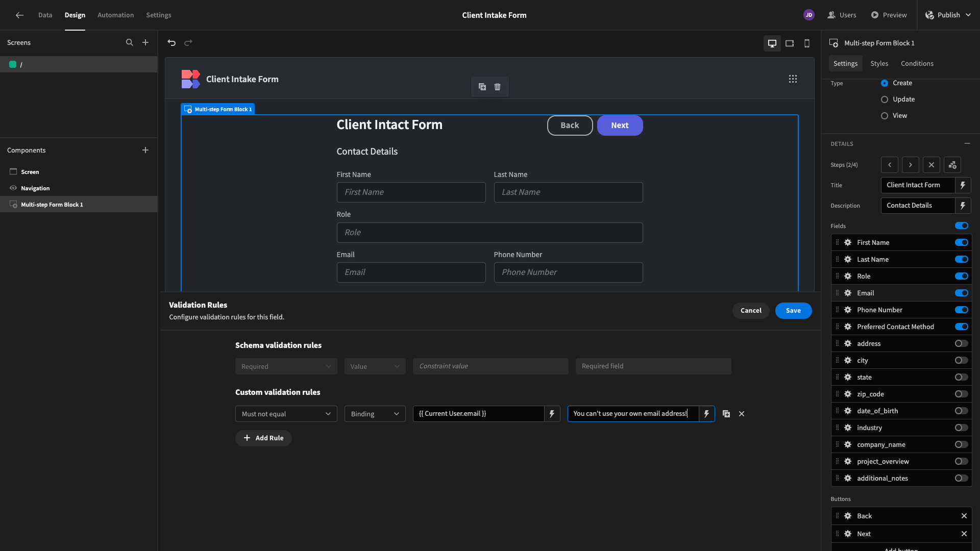
Task: Toggle off the Phone Number field
Action: click(x=962, y=310)
